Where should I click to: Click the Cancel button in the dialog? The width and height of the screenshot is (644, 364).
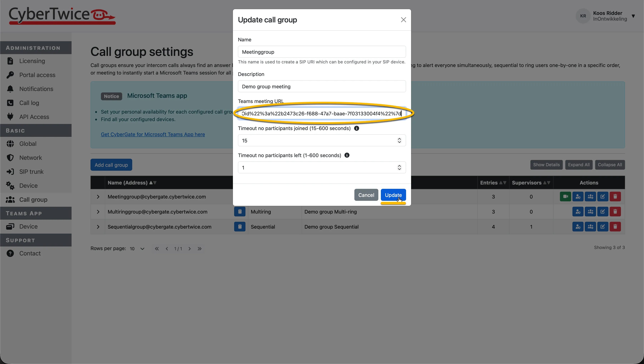point(366,195)
